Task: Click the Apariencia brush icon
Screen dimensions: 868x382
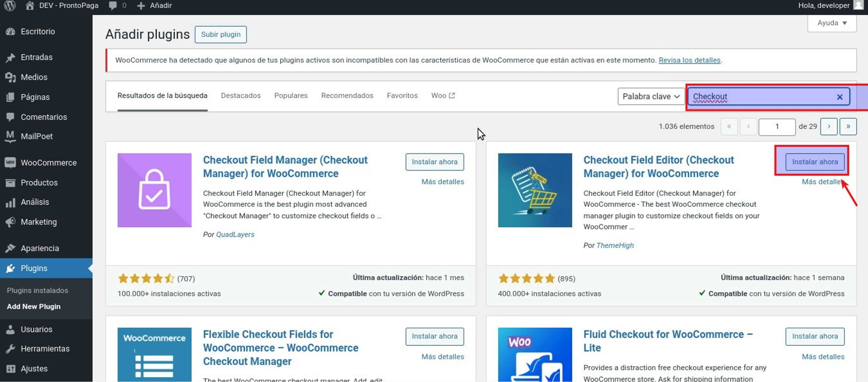Action: (10, 248)
